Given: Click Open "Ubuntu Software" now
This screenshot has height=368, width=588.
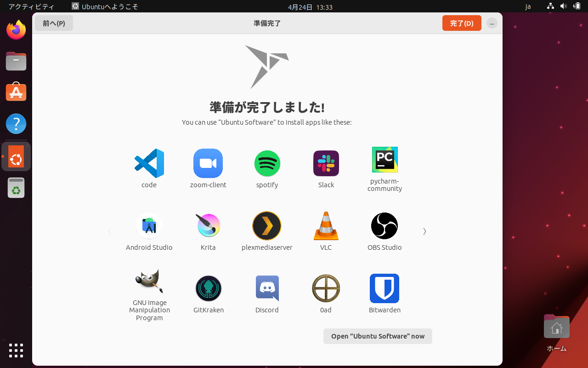Looking at the screenshot, I should pos(378,336).
